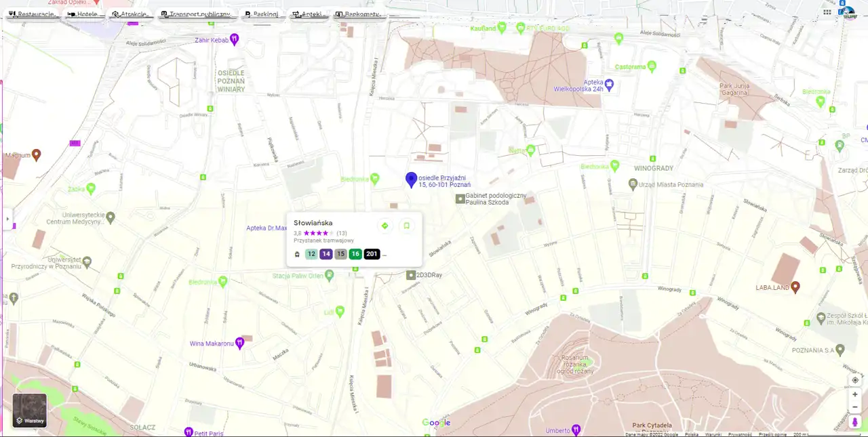This screenshot has width=868, height=437.
Task: Filter map by Apteki chip
Action: [x=309, y=14]
